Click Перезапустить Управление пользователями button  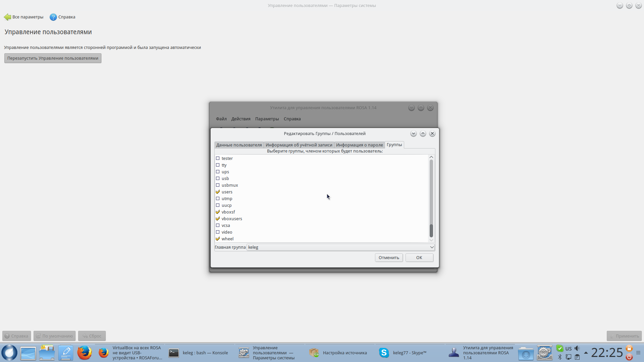point(53,58)
